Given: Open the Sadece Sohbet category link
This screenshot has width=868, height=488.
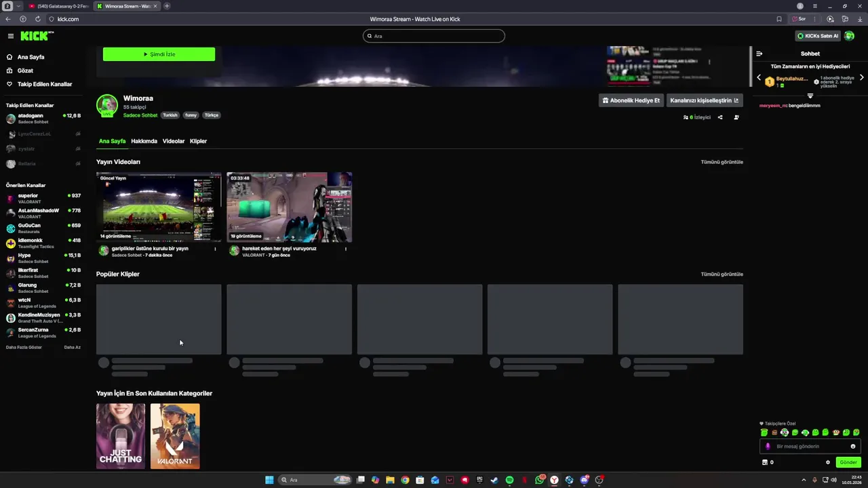Looking at the screenshot, I should click(x=140, y=115).
